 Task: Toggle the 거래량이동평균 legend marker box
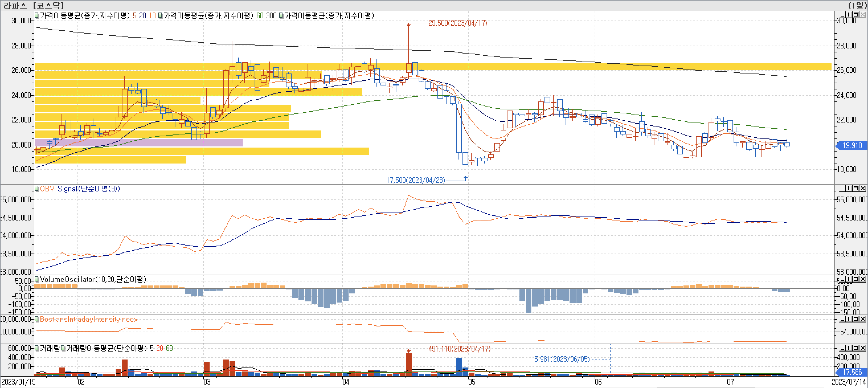pyautogui.click(x=63, y=348)
